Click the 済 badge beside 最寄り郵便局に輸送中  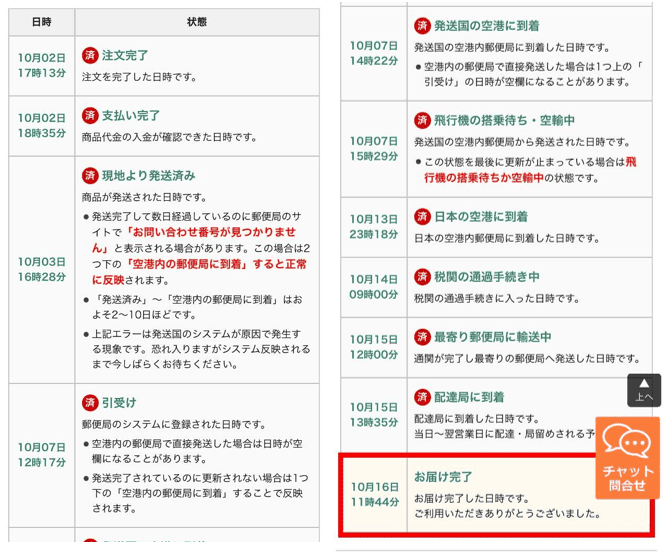click(422, 337)
